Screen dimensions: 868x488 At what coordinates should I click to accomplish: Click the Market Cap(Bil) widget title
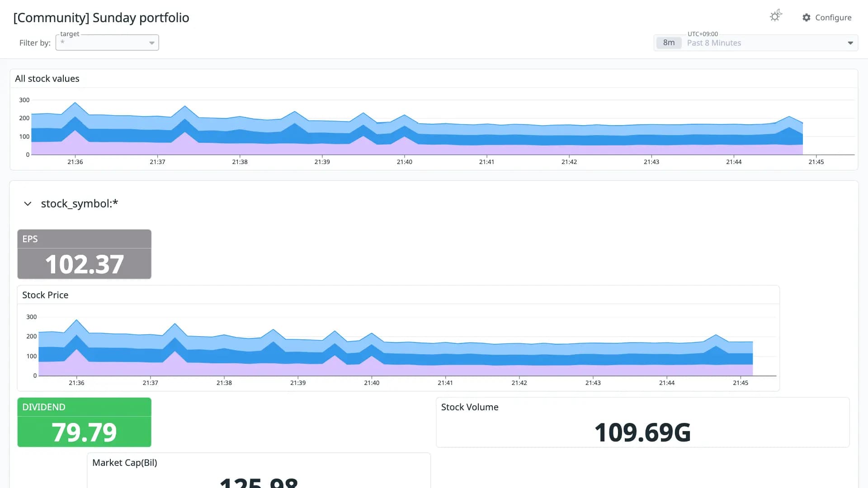tap(125, 463)
